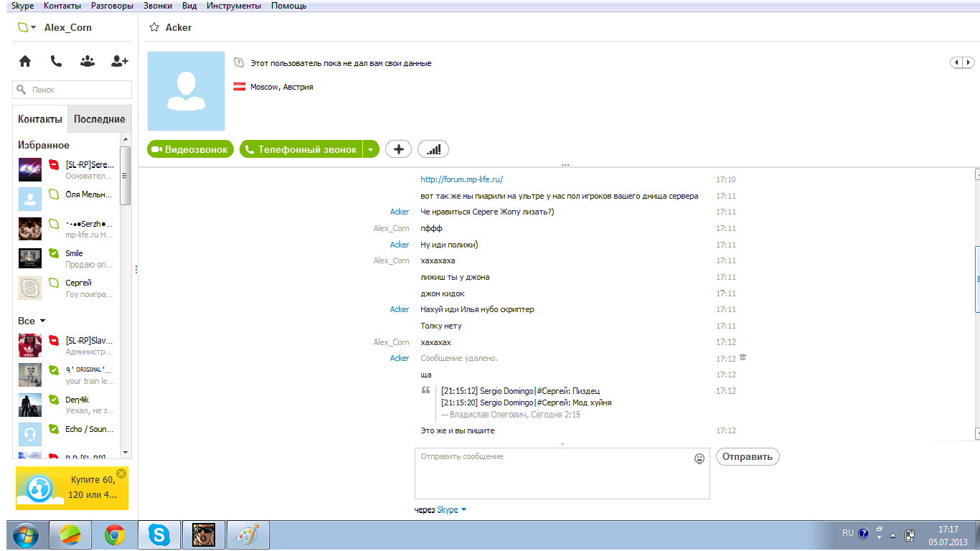Expand the Все contacts filter dropdown
This screenshot has height=551, width=980.
click(x=42, y=321)
